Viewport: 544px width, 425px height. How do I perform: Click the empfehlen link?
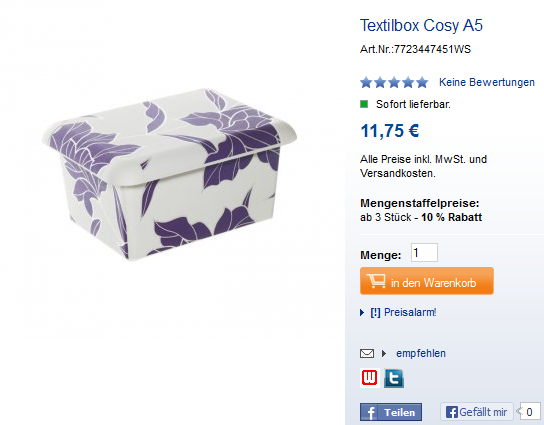[421, 354]
